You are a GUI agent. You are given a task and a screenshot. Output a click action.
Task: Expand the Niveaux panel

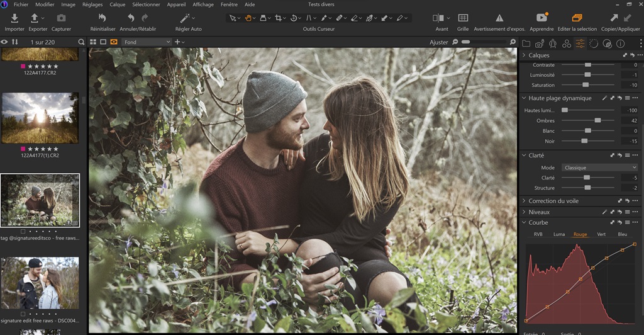point(524,212)
